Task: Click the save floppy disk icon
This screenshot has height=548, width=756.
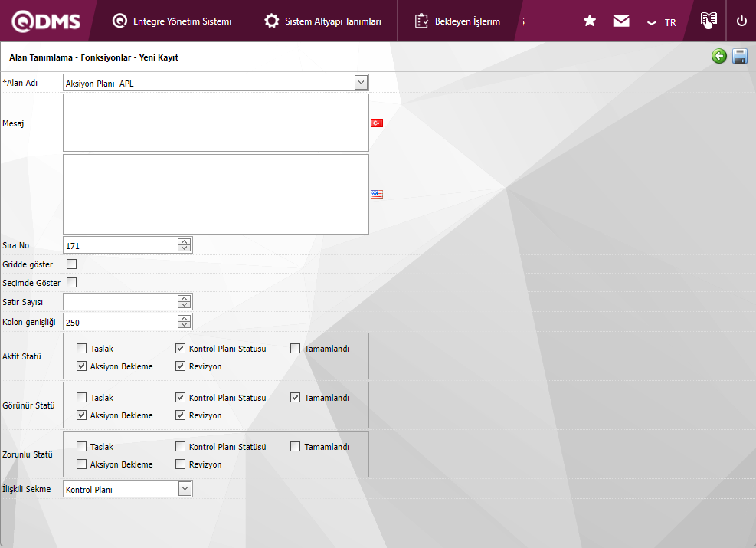Action: 740,56
